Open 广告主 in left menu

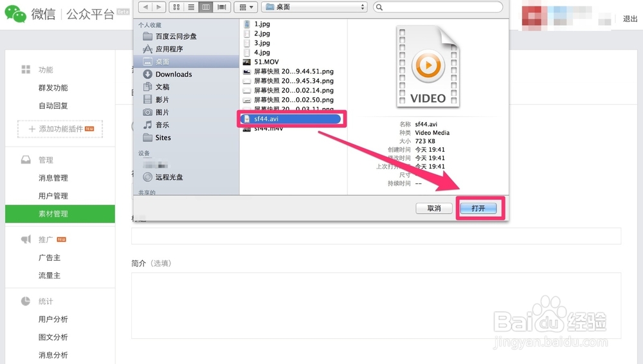[x=50, y=257]
